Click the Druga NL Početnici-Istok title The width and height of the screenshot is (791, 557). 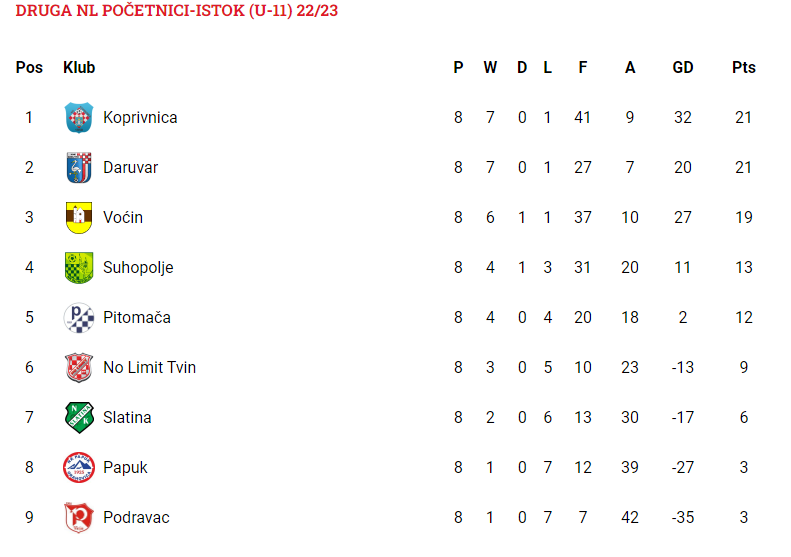177,11
